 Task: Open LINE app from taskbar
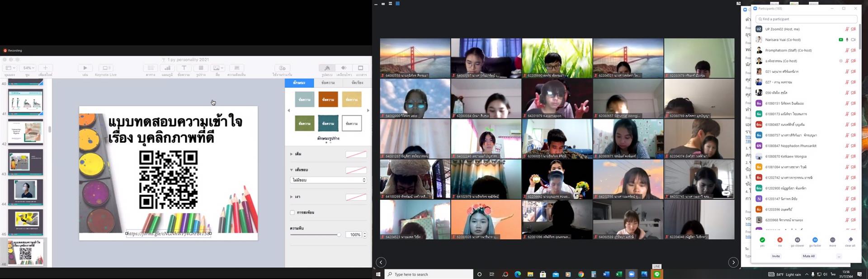657,274
